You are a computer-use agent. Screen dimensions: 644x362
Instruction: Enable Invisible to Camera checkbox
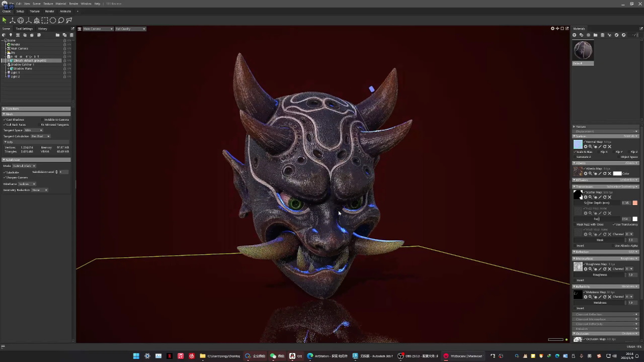coord(42,120)
